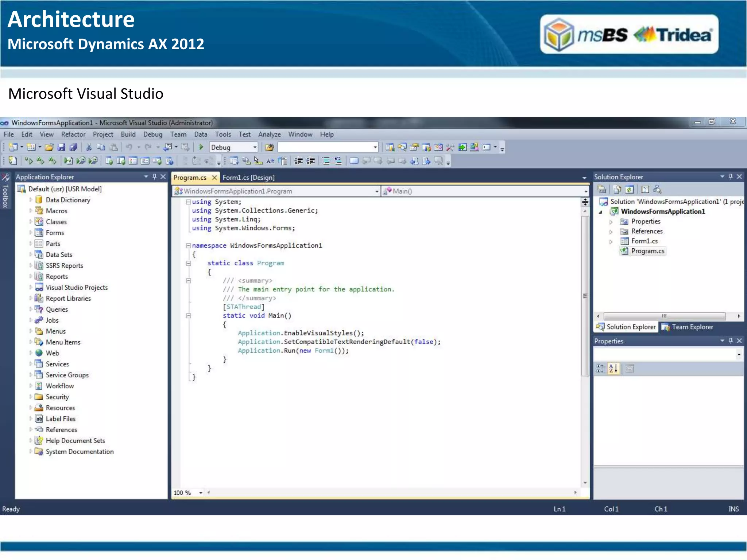
Task: Pin the Properties panel
Action: click(x=731, y=341)
